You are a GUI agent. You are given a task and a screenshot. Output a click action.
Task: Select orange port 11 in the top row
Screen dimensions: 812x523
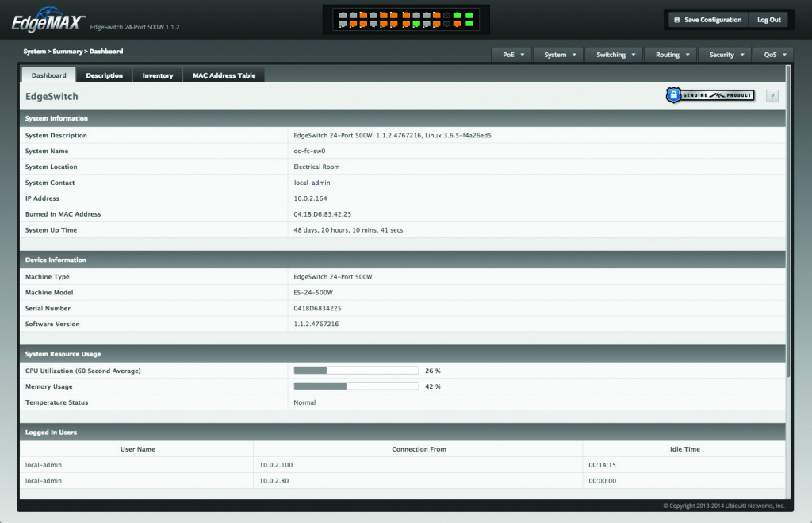point(394,16)
